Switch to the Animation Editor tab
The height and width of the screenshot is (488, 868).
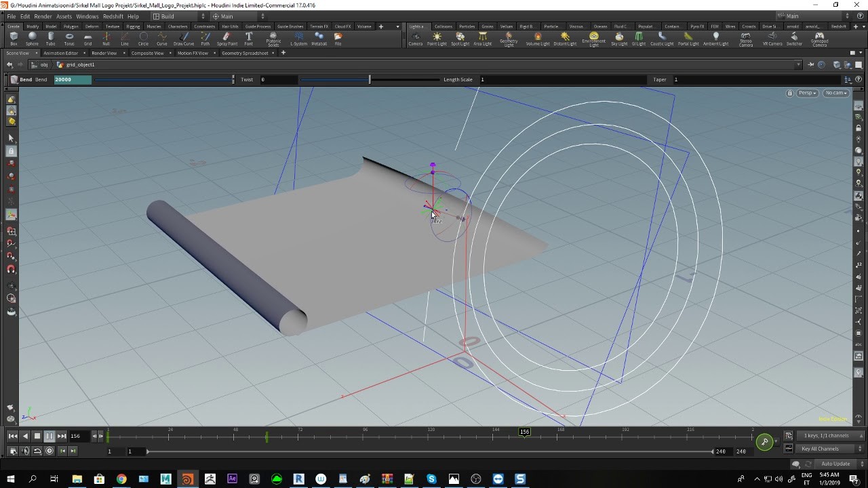(62, 52)
